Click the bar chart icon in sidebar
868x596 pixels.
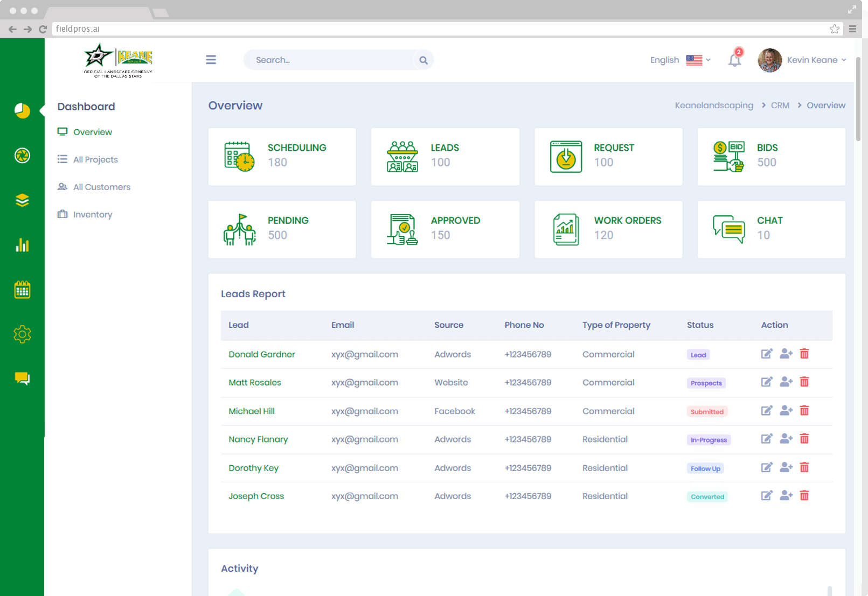pos(22,245)
